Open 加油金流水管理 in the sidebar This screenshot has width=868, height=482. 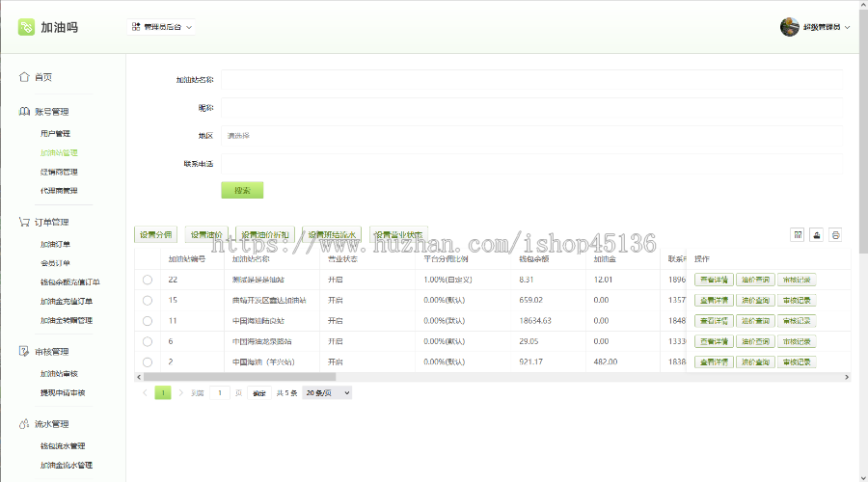click(x=67, y=465)
